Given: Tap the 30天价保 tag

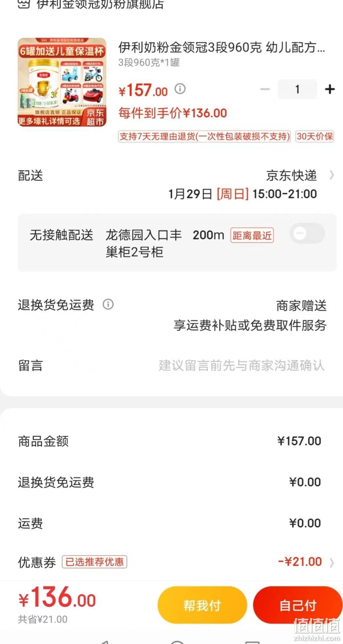Looking at the screenshot, I should [x=315, y=136].
